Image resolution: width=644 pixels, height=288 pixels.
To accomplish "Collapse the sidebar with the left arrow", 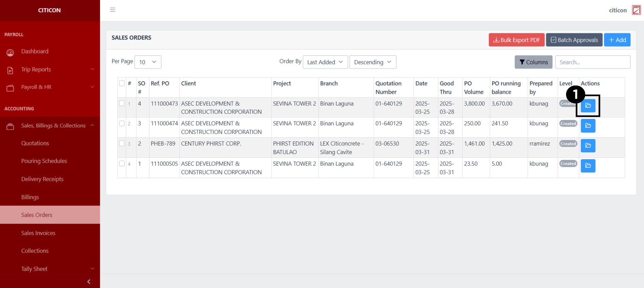I will [89, 282].
